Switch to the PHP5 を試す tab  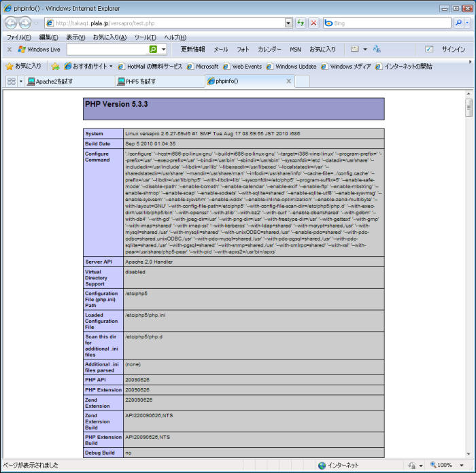tap(160, 82)
